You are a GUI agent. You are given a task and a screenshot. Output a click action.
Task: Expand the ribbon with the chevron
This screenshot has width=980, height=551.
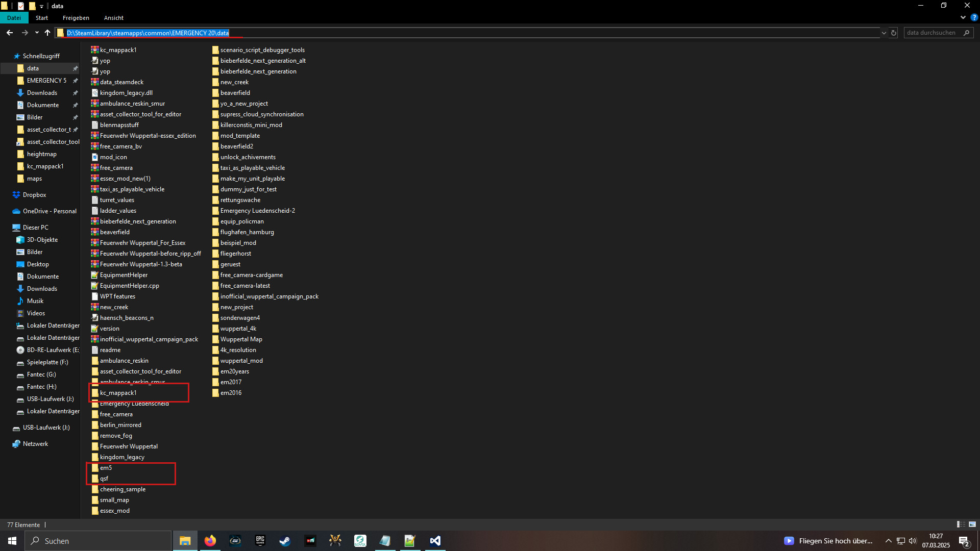pos(963,17)
